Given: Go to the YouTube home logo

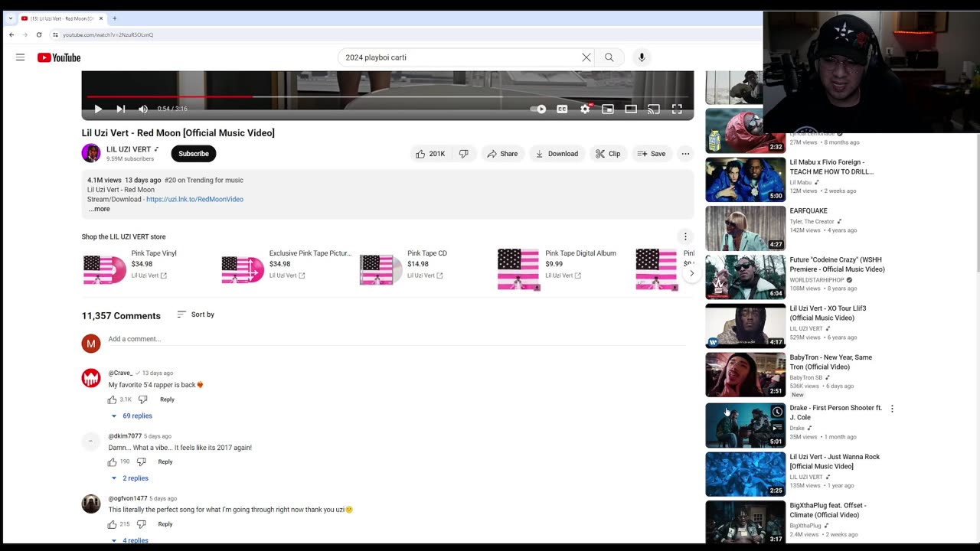Looking at the screenshot, I should [x=59, y=57].
